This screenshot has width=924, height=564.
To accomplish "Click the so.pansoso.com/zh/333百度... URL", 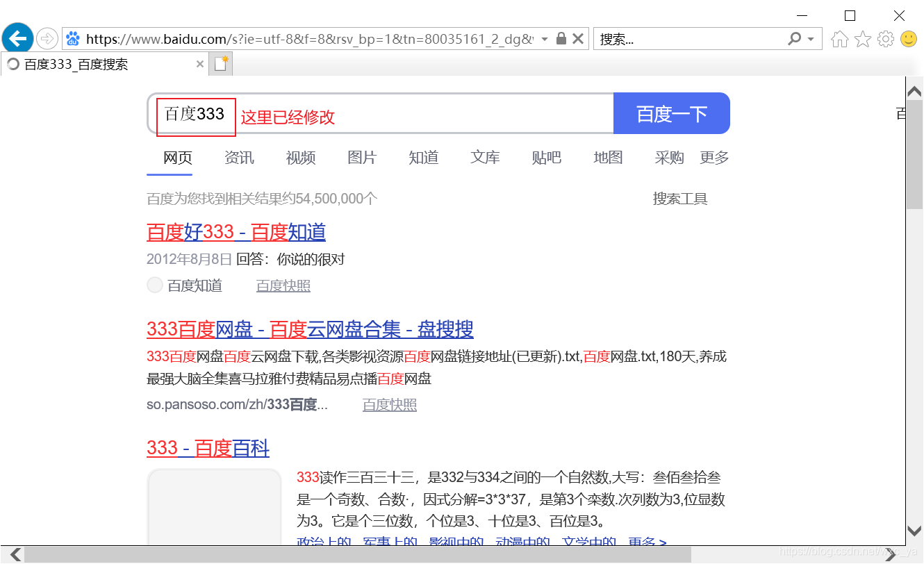I will pyautogui.click(x=237, y=404).
